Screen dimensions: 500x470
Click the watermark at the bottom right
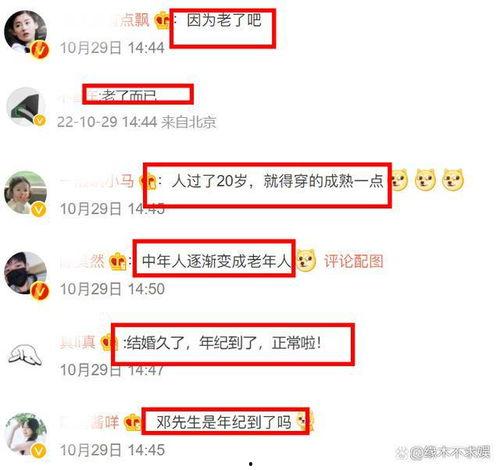(443, 452)
